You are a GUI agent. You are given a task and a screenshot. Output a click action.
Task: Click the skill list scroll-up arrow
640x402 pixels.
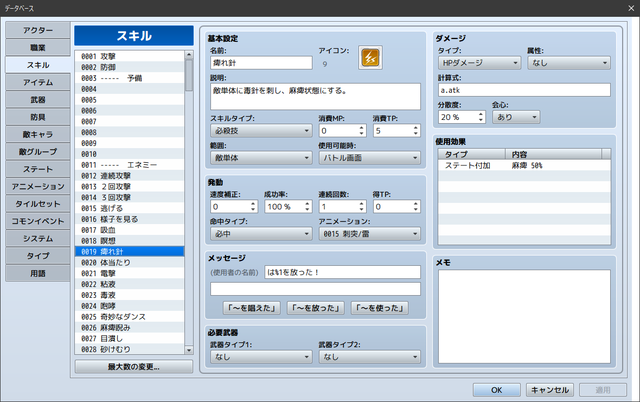(189, 55)
